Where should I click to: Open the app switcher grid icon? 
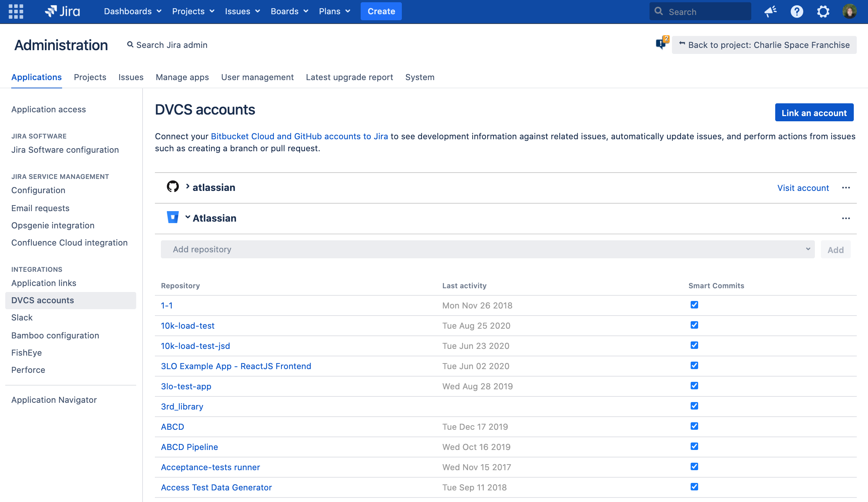click(x=16, y=11)
